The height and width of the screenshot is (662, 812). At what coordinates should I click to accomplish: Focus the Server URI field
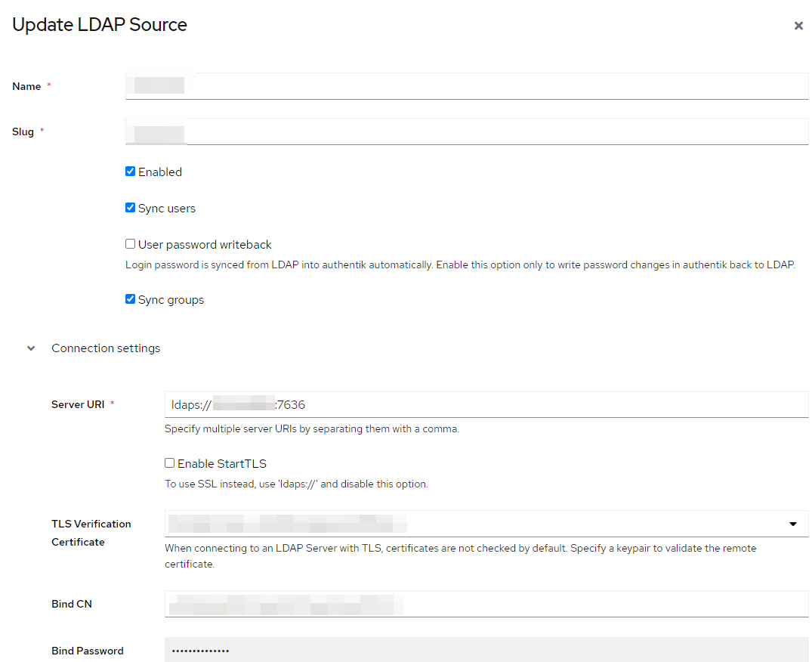pyautogui.click(x=486, y=404)
